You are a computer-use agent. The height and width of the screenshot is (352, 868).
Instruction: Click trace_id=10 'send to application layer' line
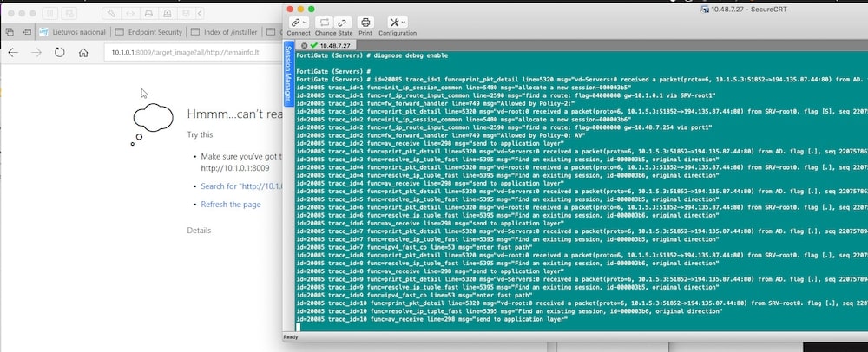pos(432,319)
